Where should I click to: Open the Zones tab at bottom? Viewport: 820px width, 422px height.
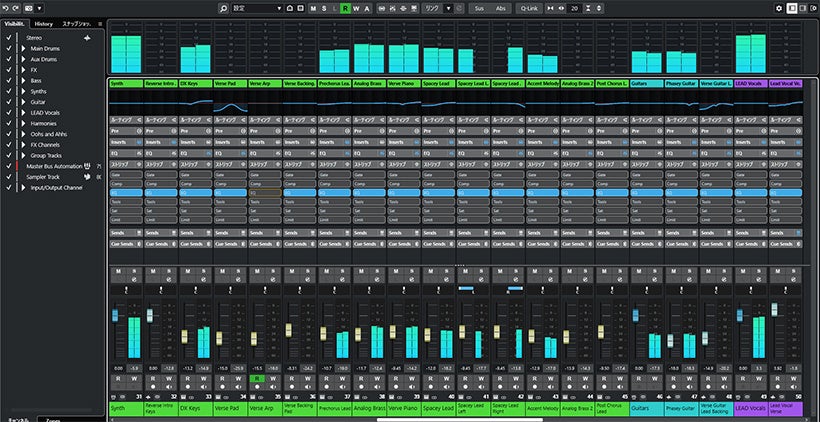tap(53, 419)
